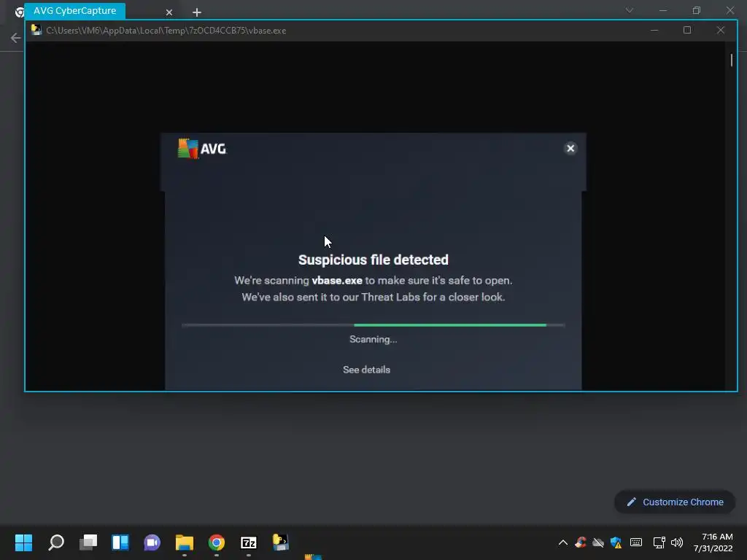Switch to vbase.exe taskbar icon
The image size is (747, 560).
tap(281, 542)
